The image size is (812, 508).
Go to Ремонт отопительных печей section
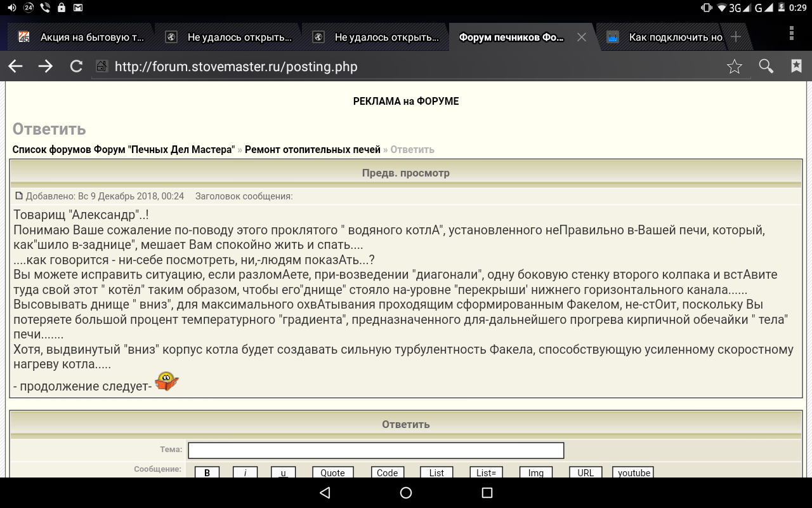(312, 149)
